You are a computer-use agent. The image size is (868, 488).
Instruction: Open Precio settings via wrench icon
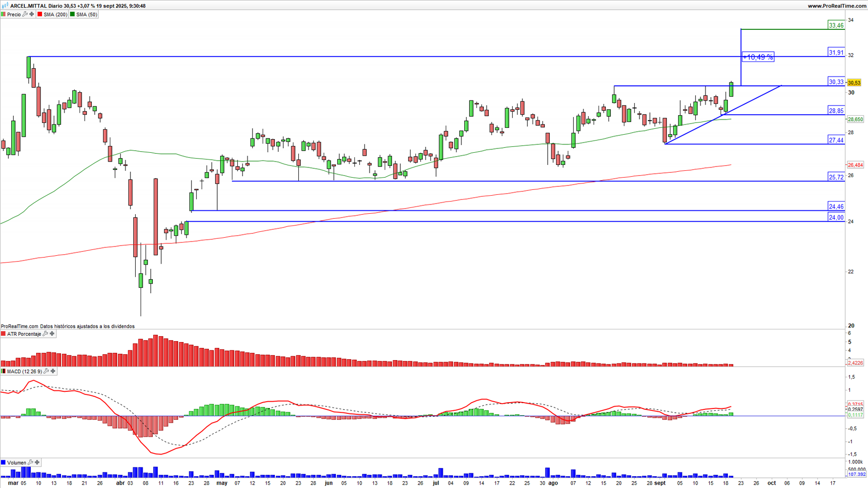pyautogui.click(x=25, y=14)
